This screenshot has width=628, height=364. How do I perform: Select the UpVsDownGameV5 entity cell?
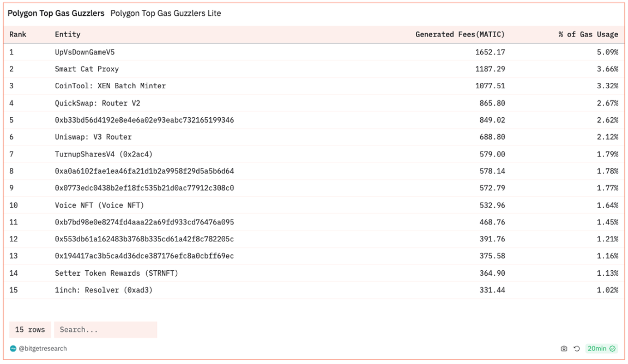(85, 52)
